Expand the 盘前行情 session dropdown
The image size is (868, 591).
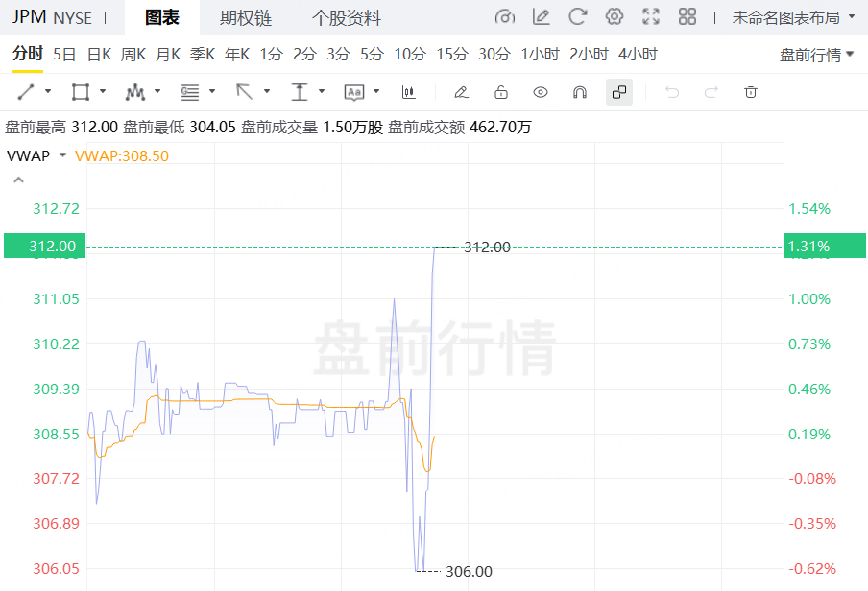click(816, 55)
